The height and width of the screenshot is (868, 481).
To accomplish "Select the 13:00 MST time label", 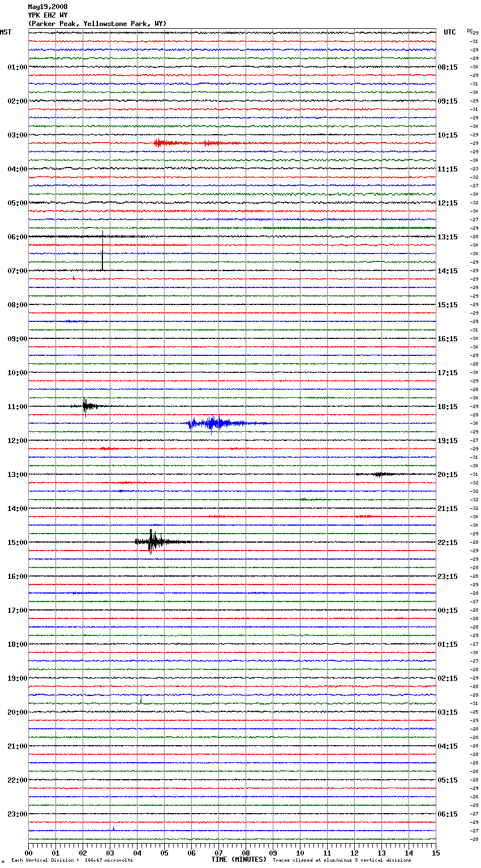I will [x=17, y=475].
